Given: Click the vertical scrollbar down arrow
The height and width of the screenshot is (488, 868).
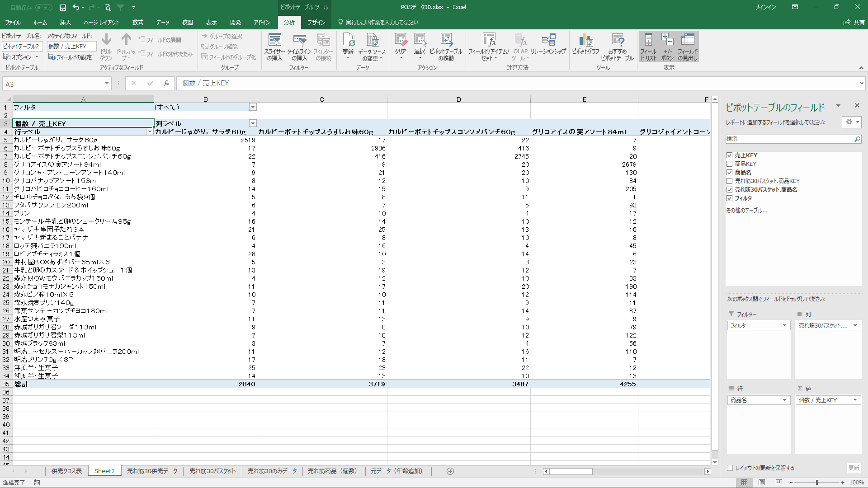Looking at the screenshot, I should tap(715, 462).
